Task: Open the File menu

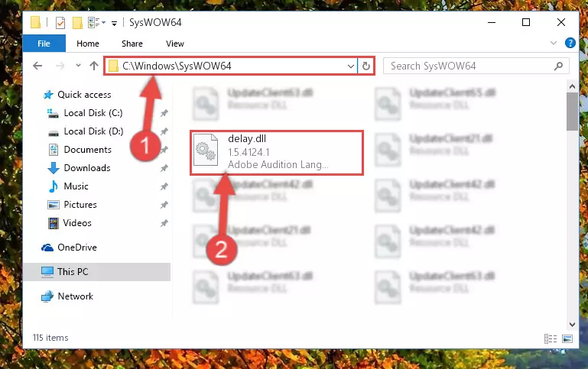Action: pyautogui.click(x=44, y=44)
